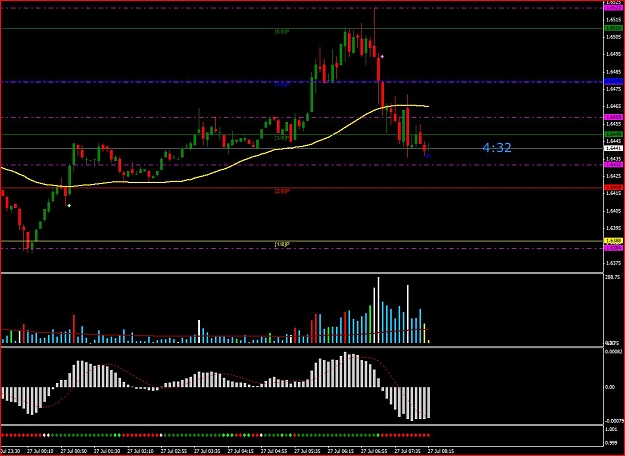Select the magenta 1.6459 price label
The height and width of the screenshot is (456, 625).
pos(613,117)
